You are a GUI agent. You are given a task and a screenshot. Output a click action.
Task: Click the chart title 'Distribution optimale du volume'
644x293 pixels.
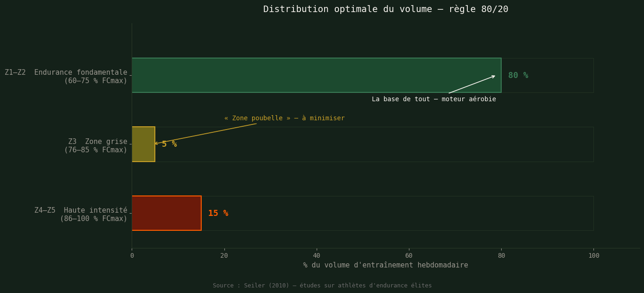pos(386,9)
